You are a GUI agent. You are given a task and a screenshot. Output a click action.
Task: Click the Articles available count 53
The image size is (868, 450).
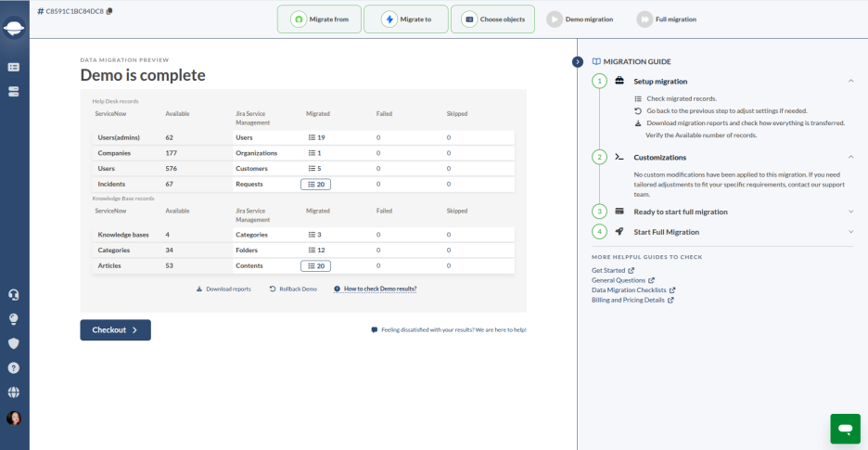click(170, 266)
